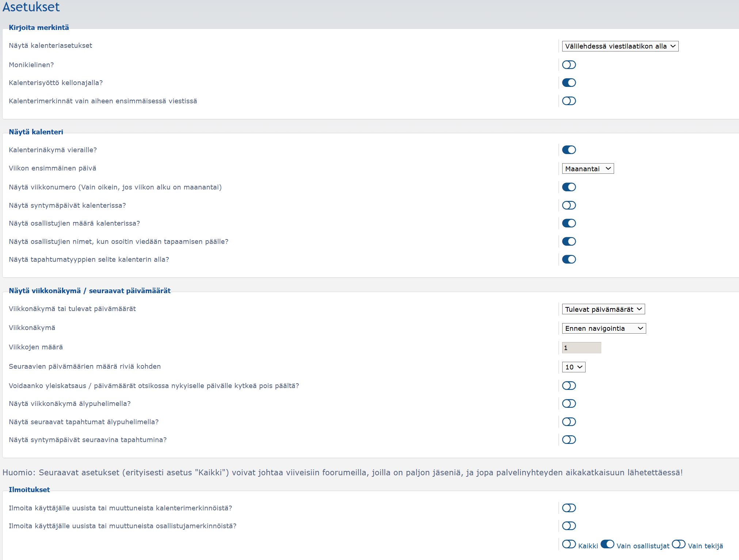
Task: Open Näytä kalenteriasetukset dropdown
Action: [620, 46]
